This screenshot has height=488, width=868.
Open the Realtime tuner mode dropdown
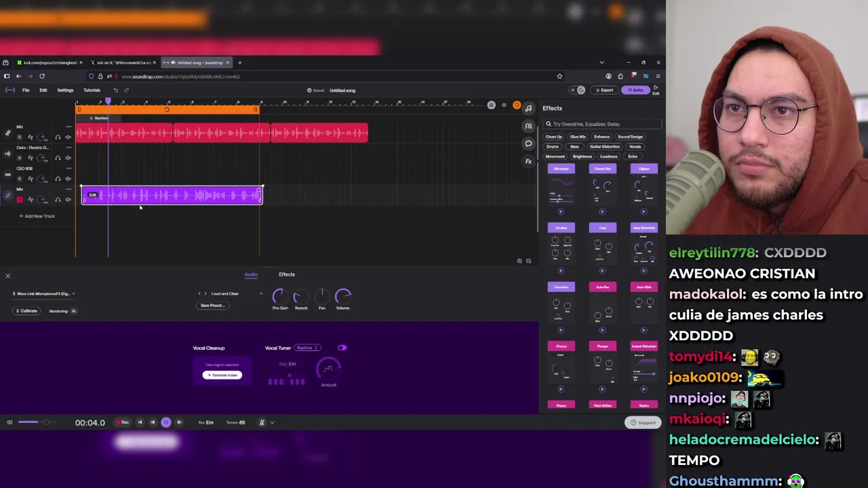coord(307,348)
